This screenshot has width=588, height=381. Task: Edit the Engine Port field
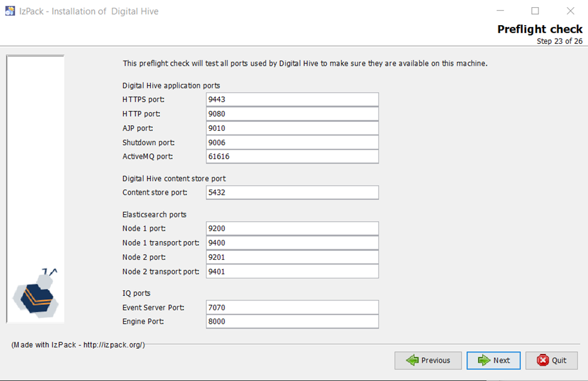(293, 322)
